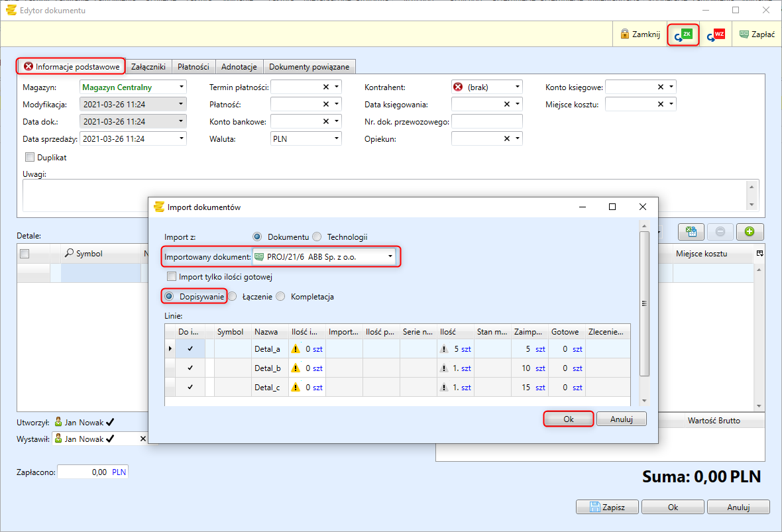Click Ok in Import dokumentów dialog
The image size is (782, 532).
coord(568,419)
